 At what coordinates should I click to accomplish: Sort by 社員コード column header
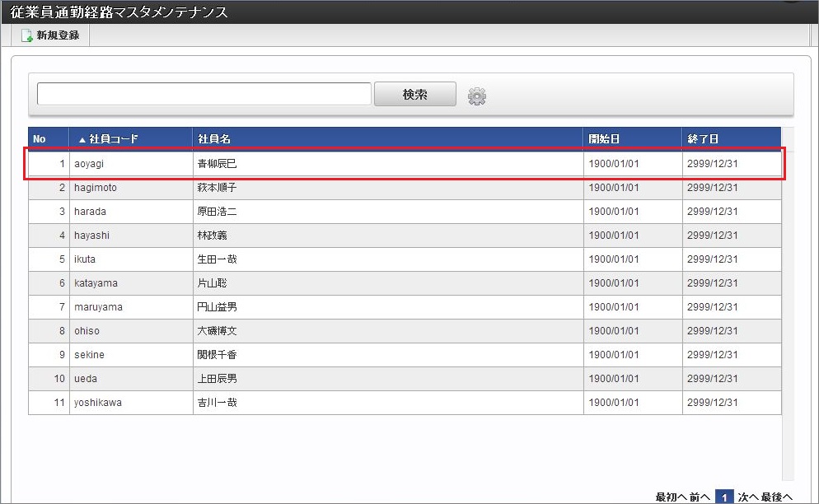(130, 139)
